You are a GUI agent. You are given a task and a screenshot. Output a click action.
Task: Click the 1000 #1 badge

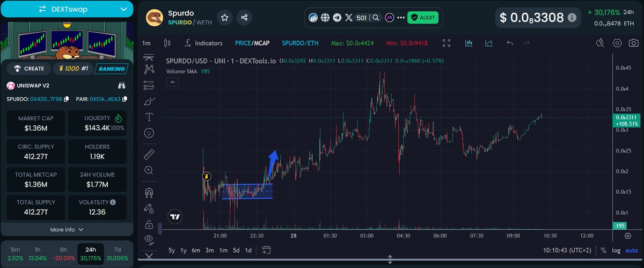click(75, 69)
